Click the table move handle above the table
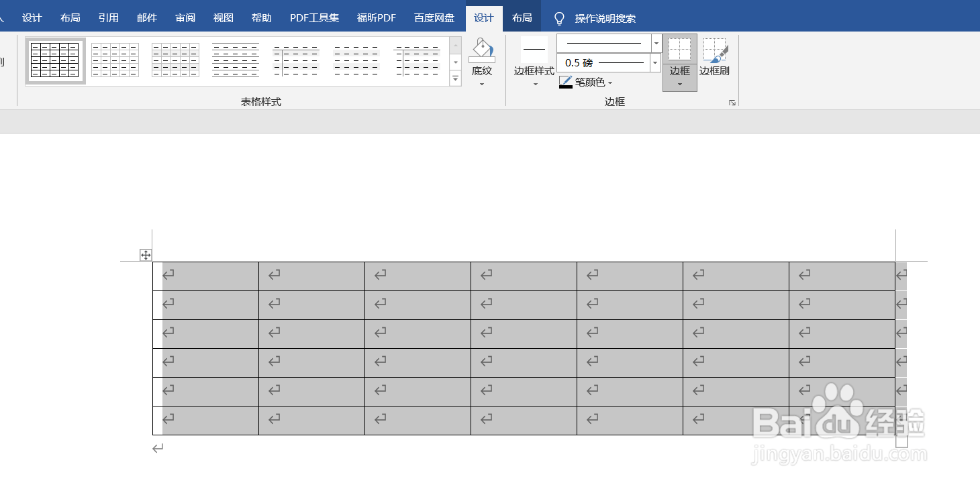Viewport: 980px width, 487px height. tap(144, 254)
